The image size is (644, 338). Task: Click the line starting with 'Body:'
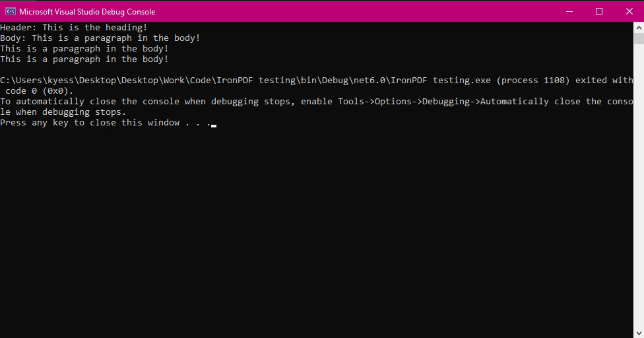(100, 38)
